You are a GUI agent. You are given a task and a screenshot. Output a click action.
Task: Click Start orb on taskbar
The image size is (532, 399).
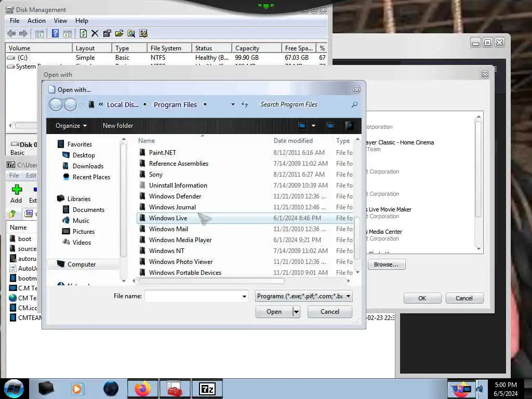pyautogui.click(x=14, y=389)
